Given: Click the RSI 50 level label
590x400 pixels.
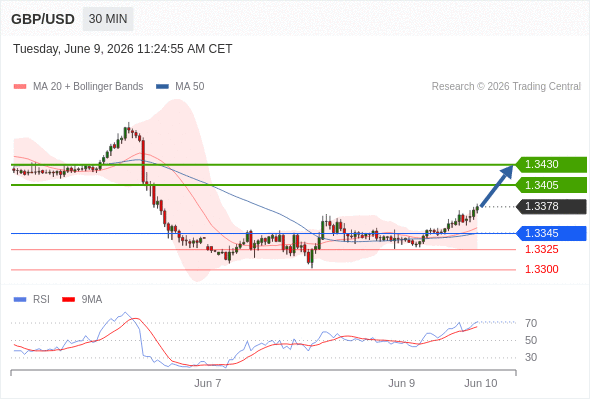Looking at the screenshot, I should [531, 341].
